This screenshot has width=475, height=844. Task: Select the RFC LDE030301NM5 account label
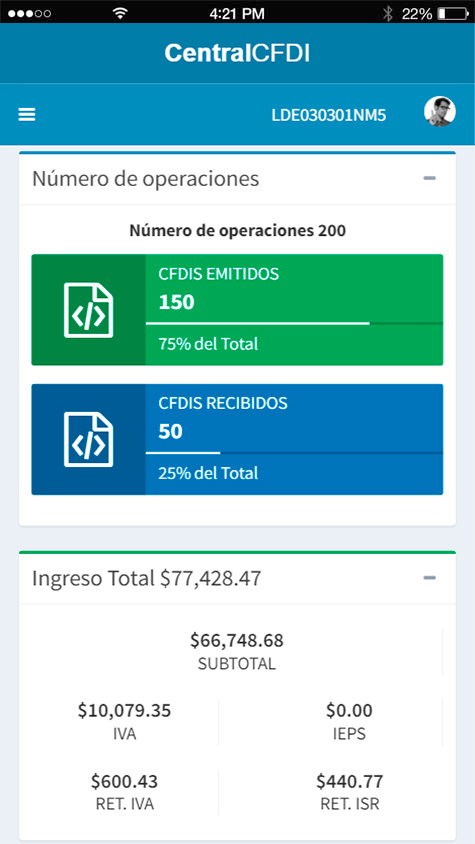pyautogui.click(x=329, y=115)
